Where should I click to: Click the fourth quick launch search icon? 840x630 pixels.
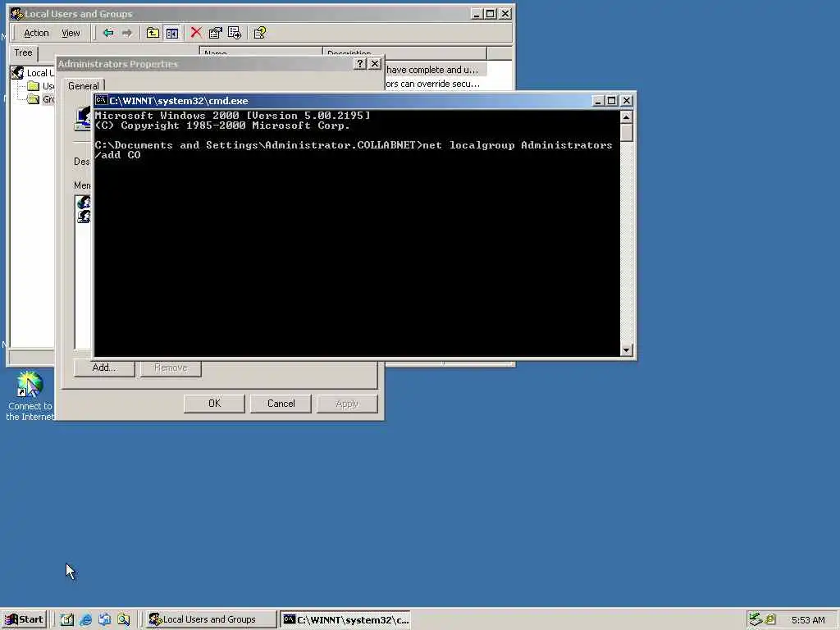click(x=124, y=619)
